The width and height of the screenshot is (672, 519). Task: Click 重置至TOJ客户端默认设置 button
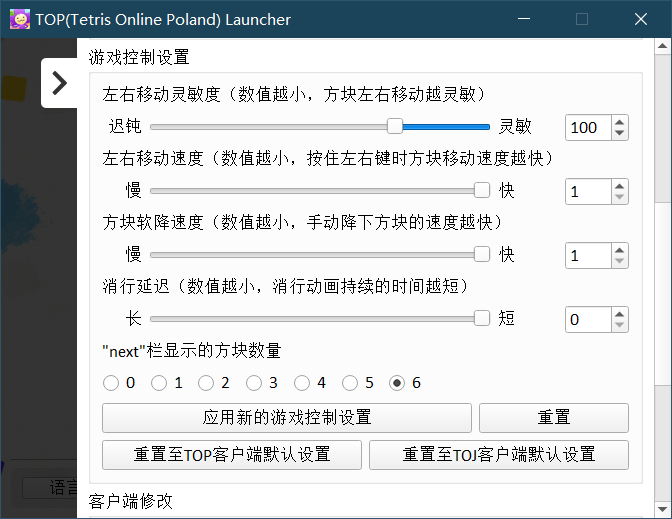(x=498, y=454)
